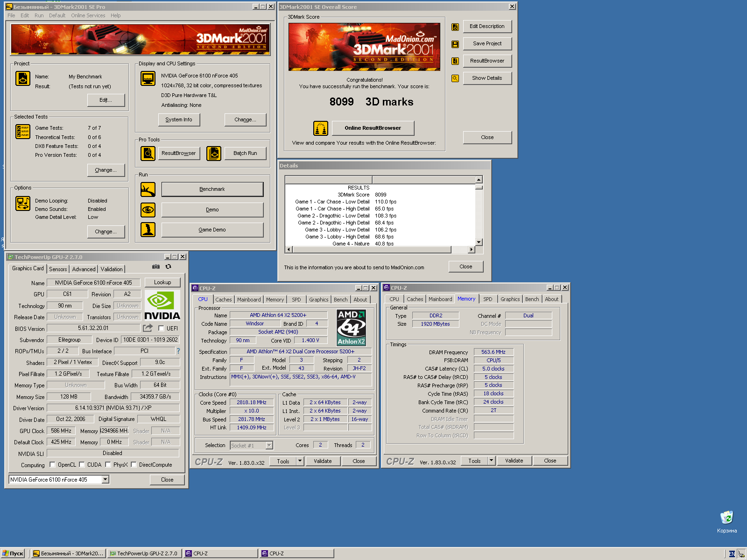747x560 pixels.
Task: Click the Selected Tests checklist icon
Action: [x=23, y=132]
